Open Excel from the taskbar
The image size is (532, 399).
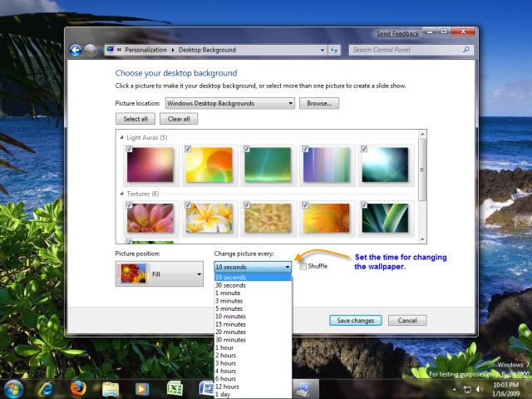click(175, 388)
